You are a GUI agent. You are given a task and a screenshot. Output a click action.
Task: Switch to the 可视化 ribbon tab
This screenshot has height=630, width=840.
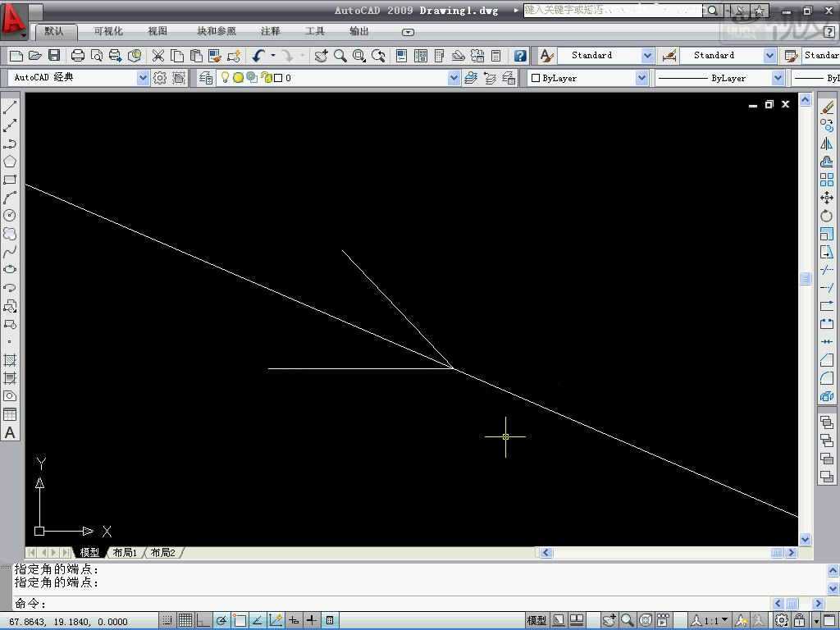[x=108, y=32]
